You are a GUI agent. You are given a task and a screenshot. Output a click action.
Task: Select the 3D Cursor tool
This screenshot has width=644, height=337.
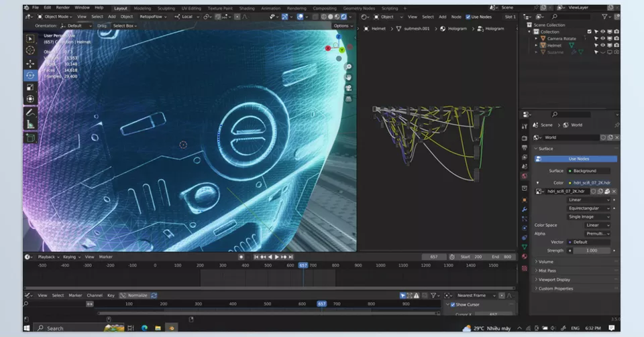pos(30,50)
